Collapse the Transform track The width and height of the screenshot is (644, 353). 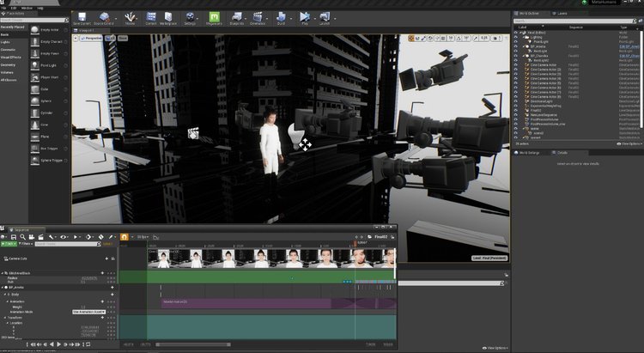(x=5, y=318)
